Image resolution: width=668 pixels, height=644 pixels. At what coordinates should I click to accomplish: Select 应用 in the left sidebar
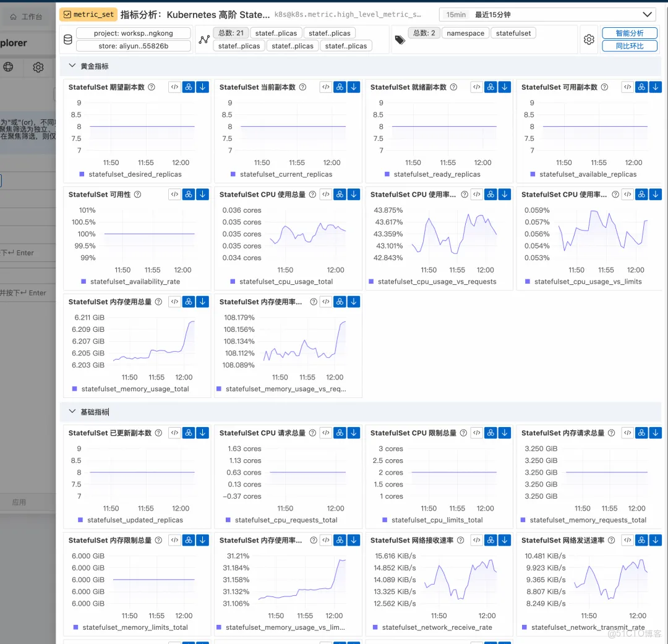pos(19,502)
